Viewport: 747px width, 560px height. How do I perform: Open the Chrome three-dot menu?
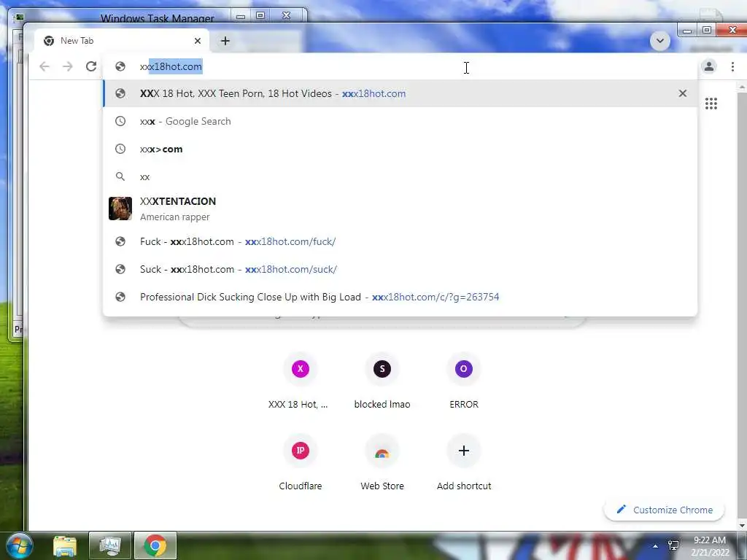(732, 66)
